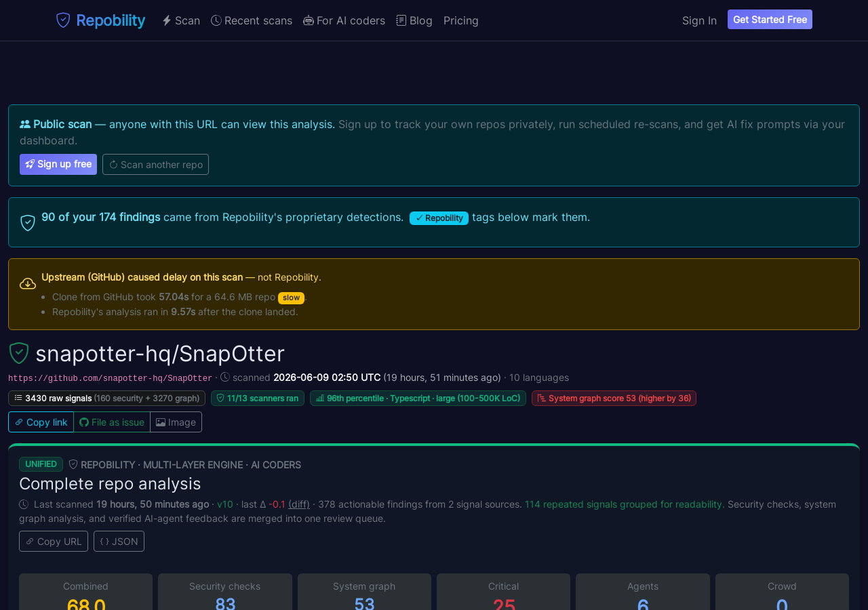Click the yellow slow badge
Image resolution: width=868 pixels, height=610 pixels.
coord(291,298)
